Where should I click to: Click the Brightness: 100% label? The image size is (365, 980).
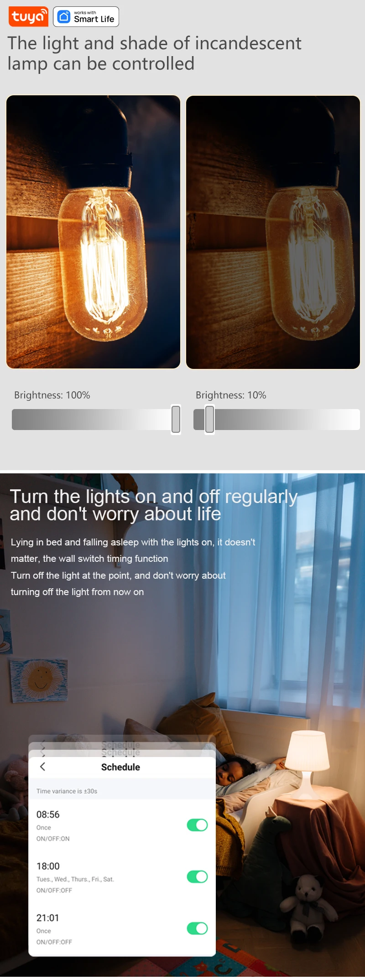tap(52, 395)
